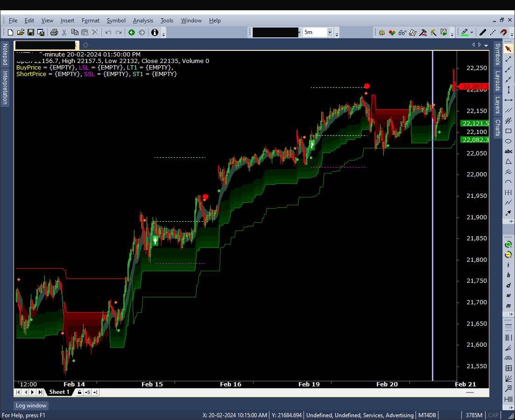Select the vertical line drawing tool
The image size is (515, 420).
point(508,90)
